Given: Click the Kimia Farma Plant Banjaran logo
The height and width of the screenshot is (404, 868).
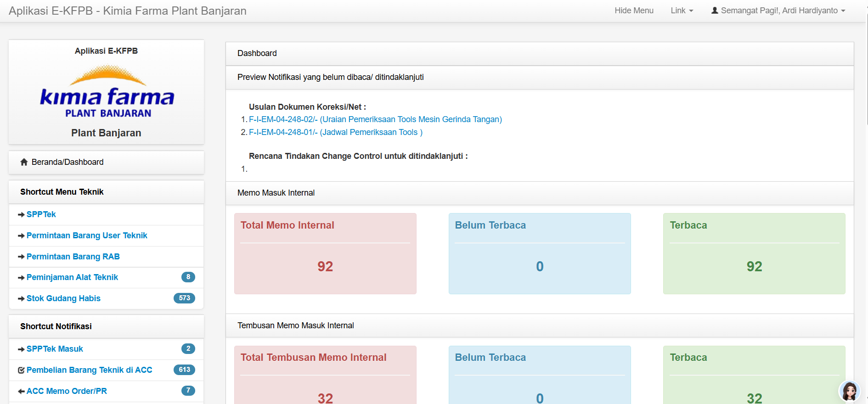Looking at the screenshot, I should [x=107, y=91].
